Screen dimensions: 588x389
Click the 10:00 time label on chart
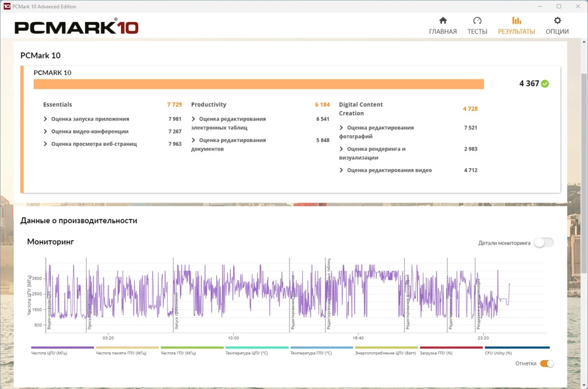pos(233,338)
